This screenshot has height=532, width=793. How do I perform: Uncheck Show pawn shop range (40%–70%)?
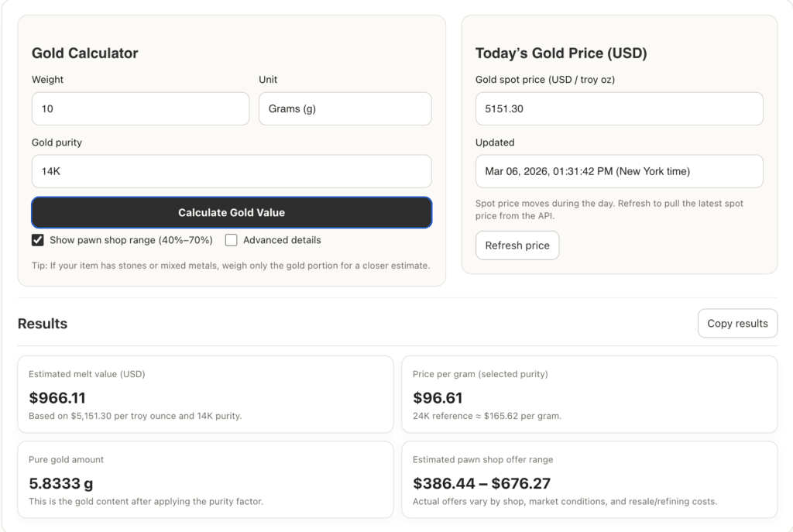point(37,240)
